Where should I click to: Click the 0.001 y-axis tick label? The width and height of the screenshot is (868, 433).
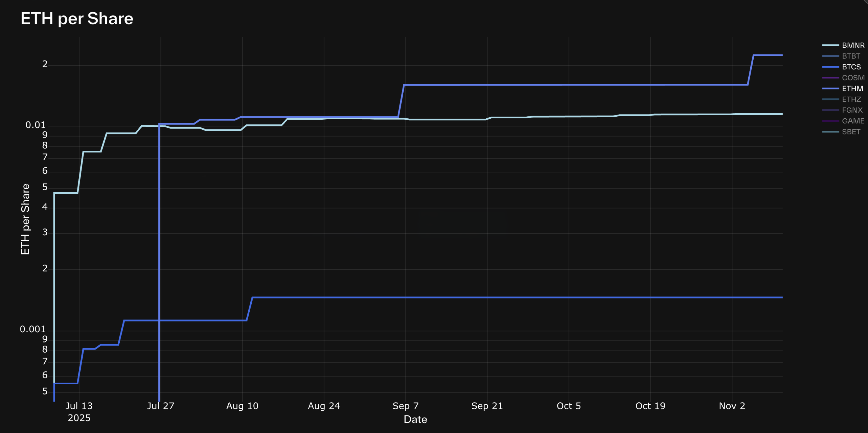33,329
